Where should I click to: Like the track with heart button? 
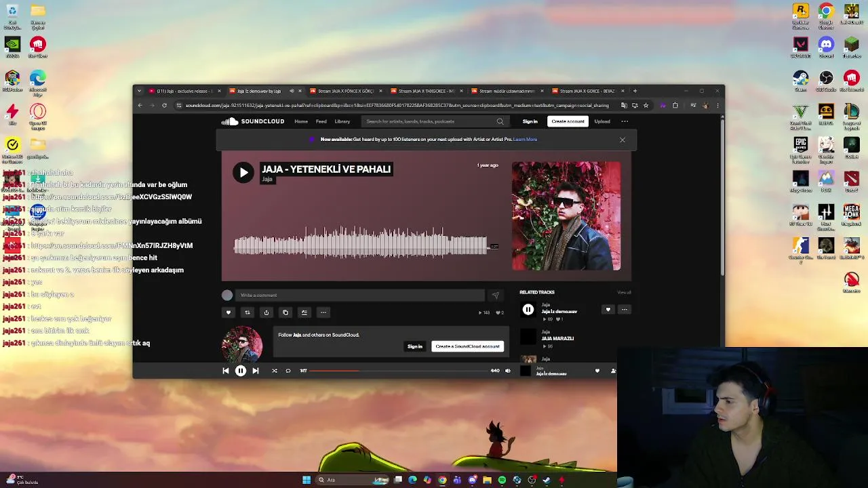pos(229,312)
